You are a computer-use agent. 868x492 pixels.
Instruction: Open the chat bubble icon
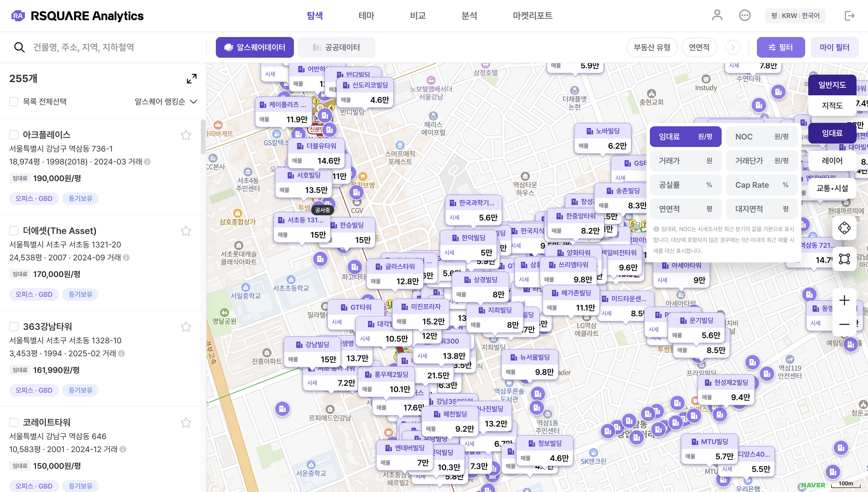[x=744, y=16]
